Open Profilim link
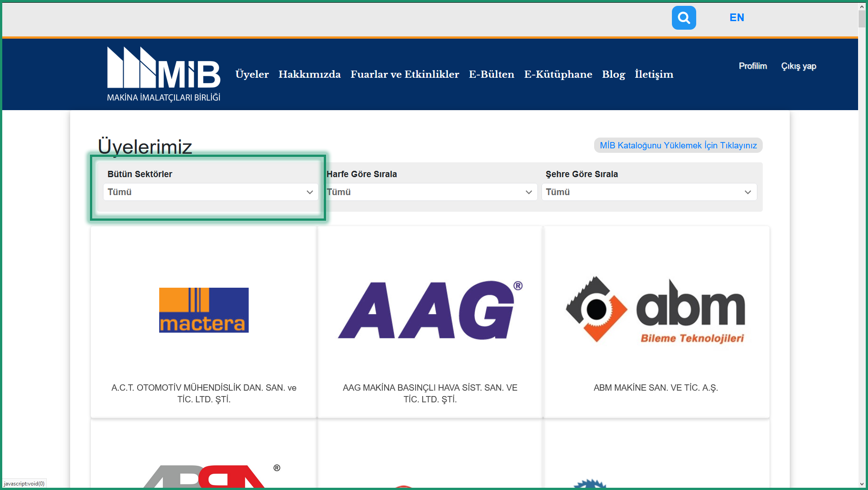This screenshot has width=868, height=490. (x=753, y=66)
